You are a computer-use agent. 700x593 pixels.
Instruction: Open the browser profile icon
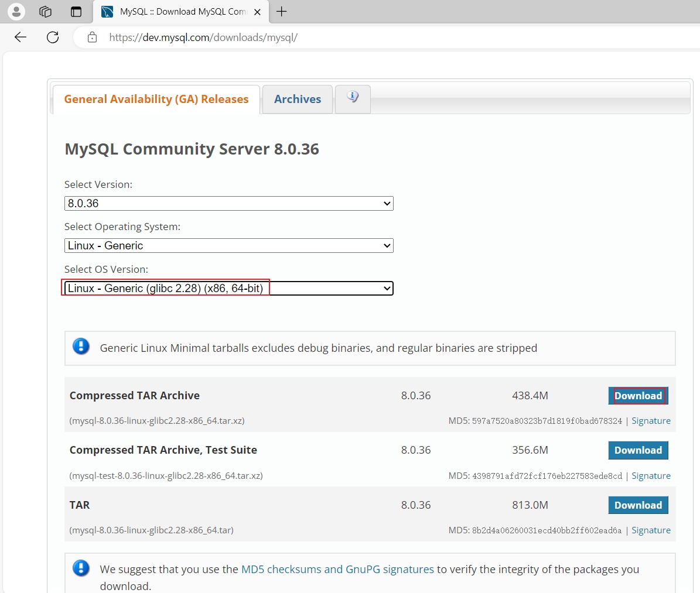pos(16,12)
